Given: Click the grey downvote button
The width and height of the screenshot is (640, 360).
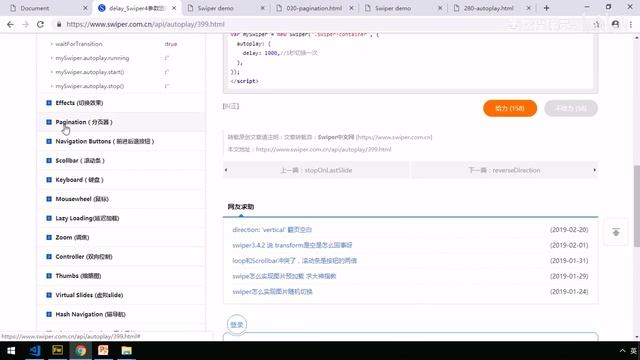Looking at the screenshot, I should [571, 108].
